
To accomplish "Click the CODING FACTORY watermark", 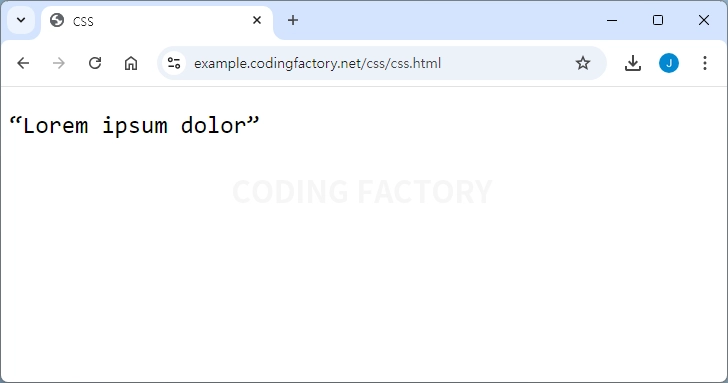I will pos(362,192).
